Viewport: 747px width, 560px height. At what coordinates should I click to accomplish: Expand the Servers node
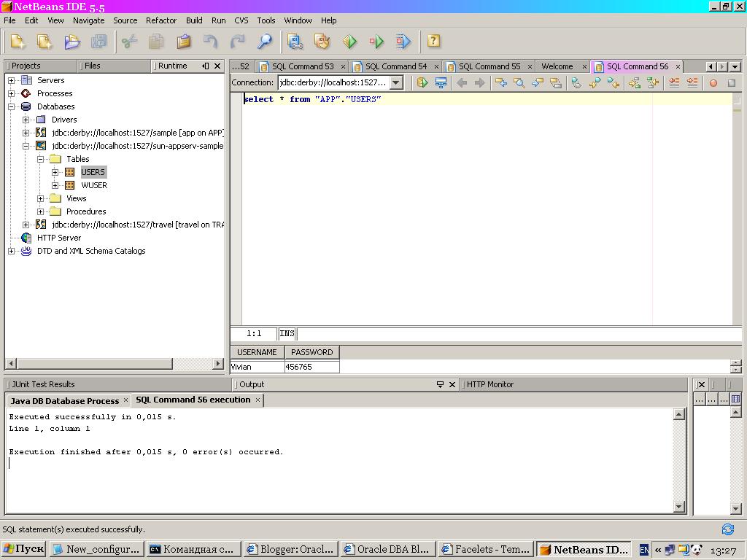[12, 80]
